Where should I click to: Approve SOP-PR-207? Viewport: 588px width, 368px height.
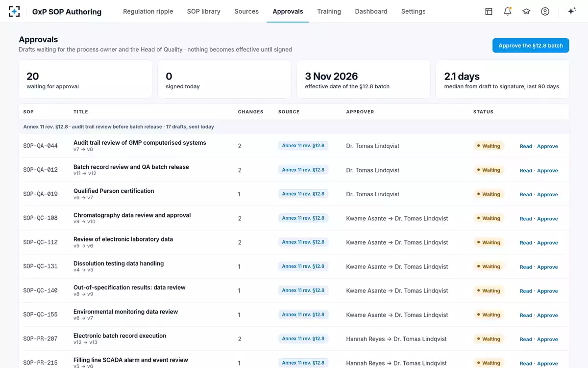(547, 339)
